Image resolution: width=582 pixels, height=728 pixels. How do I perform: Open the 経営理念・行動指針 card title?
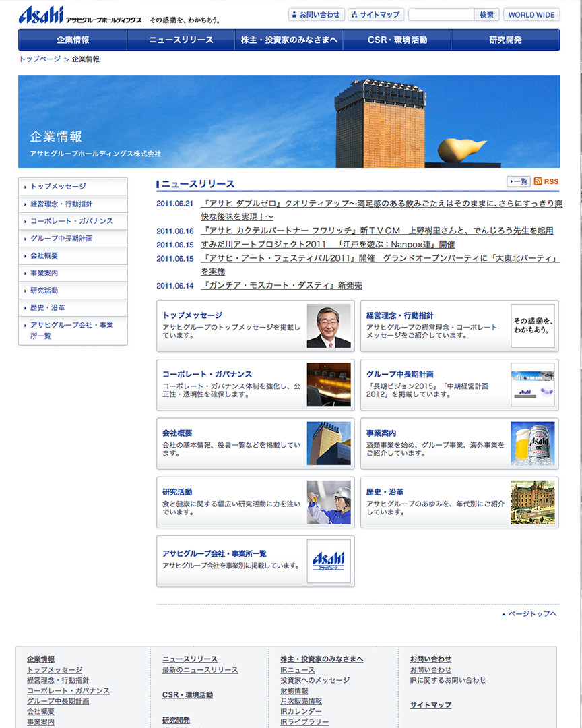tap(399, 315)
